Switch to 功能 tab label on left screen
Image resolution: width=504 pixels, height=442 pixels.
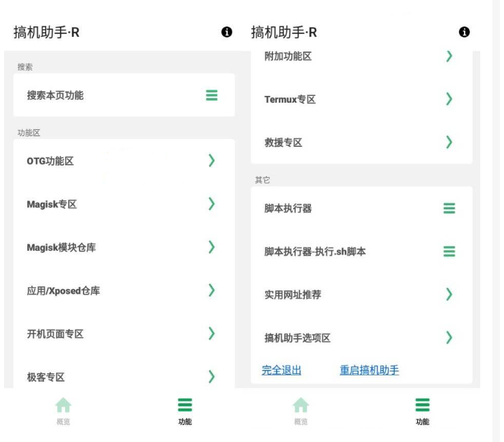185,422
